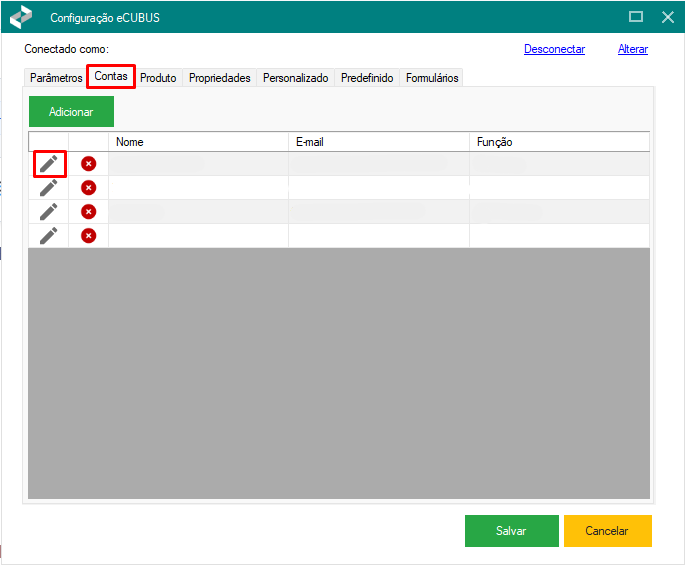Open the Produto tab
The height and width of the screenshot is (565, 685).
click(158, 78)
